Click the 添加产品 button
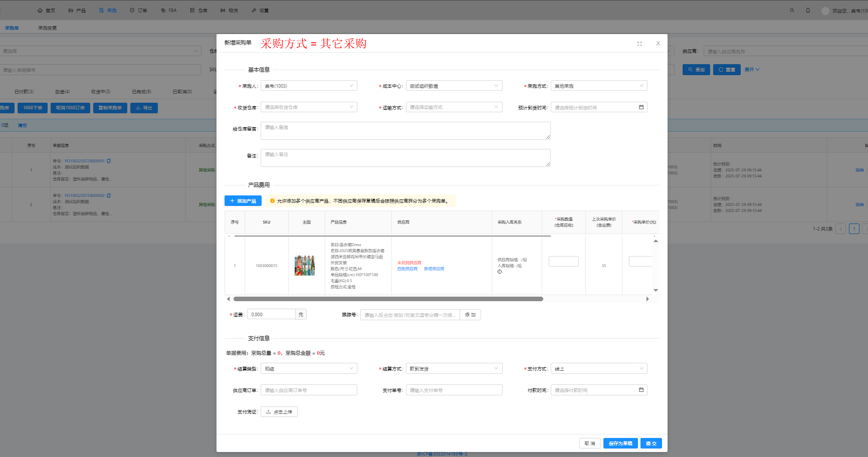Viewport: 868px width, 457px height. tap(243, 201)
